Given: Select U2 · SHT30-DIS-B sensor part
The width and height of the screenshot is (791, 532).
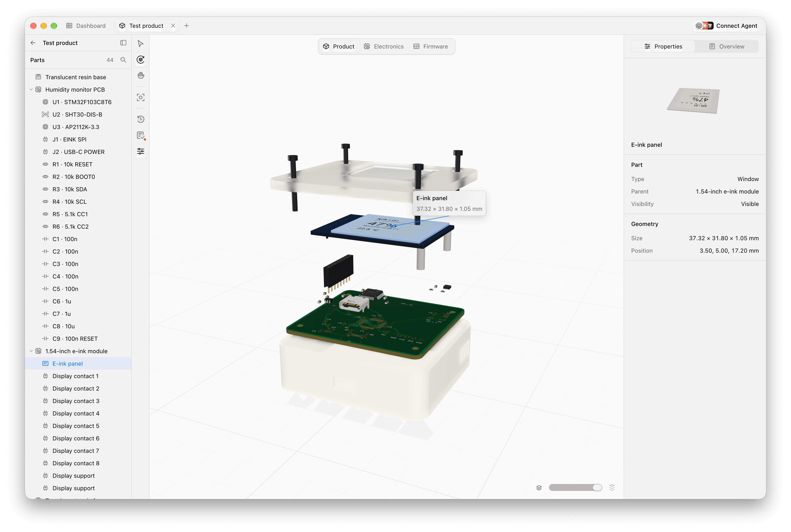Looking at the screenshot, I should click(78, 115).
